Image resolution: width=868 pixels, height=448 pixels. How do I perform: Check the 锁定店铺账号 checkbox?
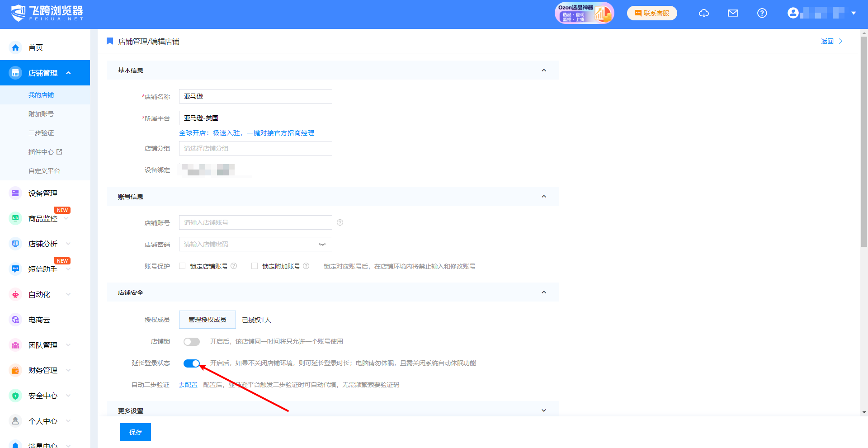tap(182, 266)
